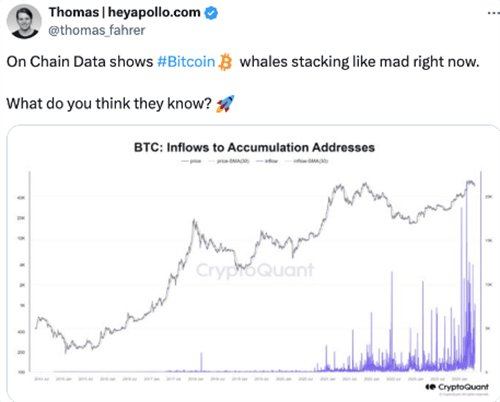Viewport: 500px width, 402px height.
Task: Click the tallest purple inflow spike
Action: [x=466, y=267]
